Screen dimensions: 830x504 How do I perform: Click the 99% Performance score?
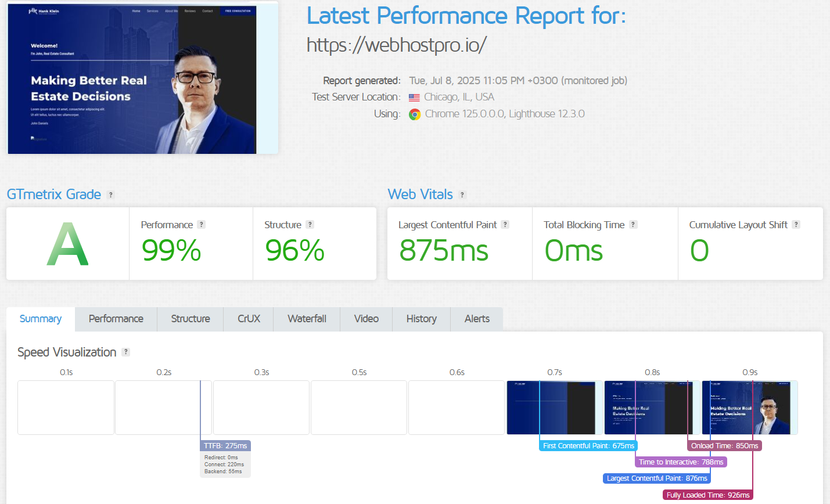point(171,251)
